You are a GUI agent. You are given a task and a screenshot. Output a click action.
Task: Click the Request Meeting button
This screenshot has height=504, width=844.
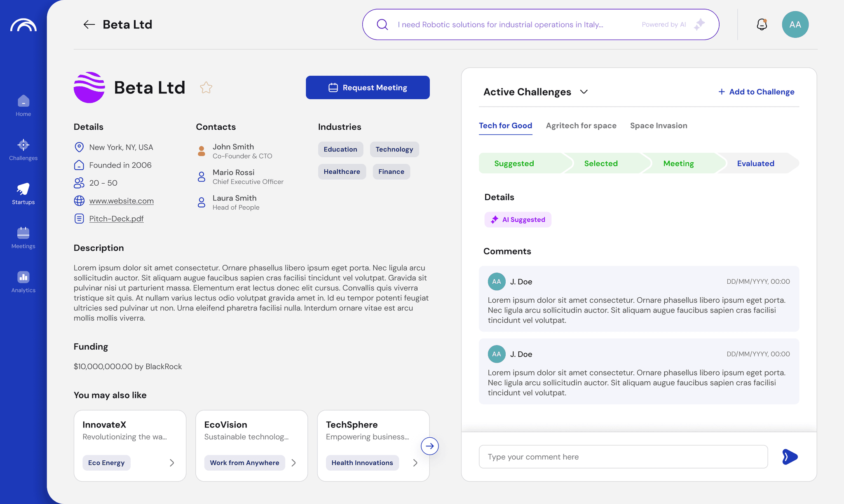tap(368, 87)
